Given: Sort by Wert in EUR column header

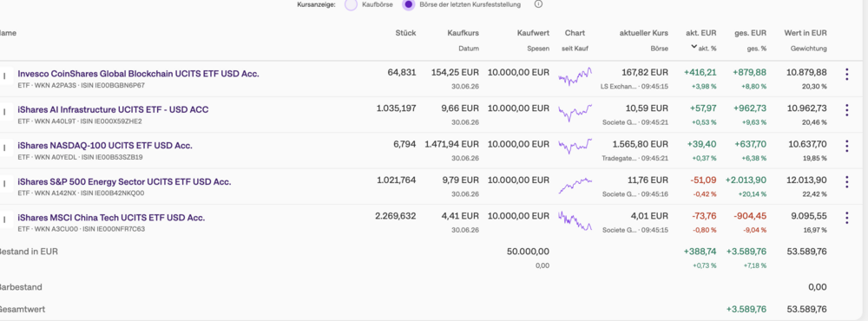Looking at the screenshot, I should click(806, 33).
